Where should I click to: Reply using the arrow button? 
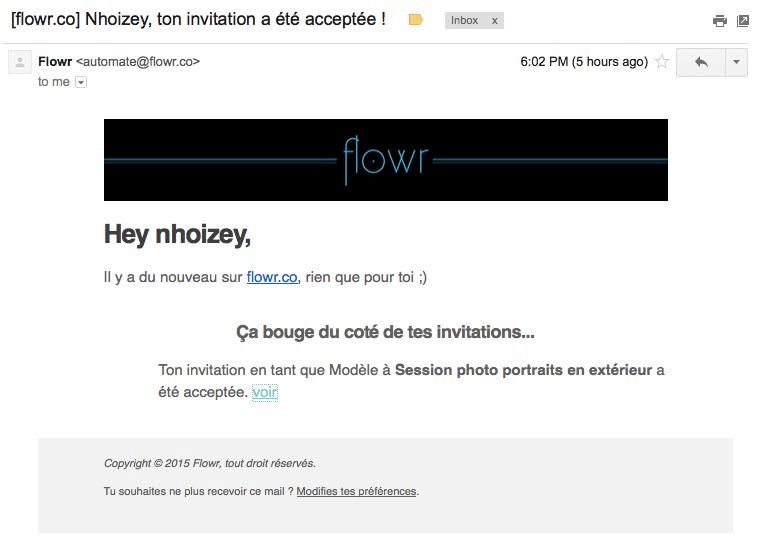tap(701, 62)
